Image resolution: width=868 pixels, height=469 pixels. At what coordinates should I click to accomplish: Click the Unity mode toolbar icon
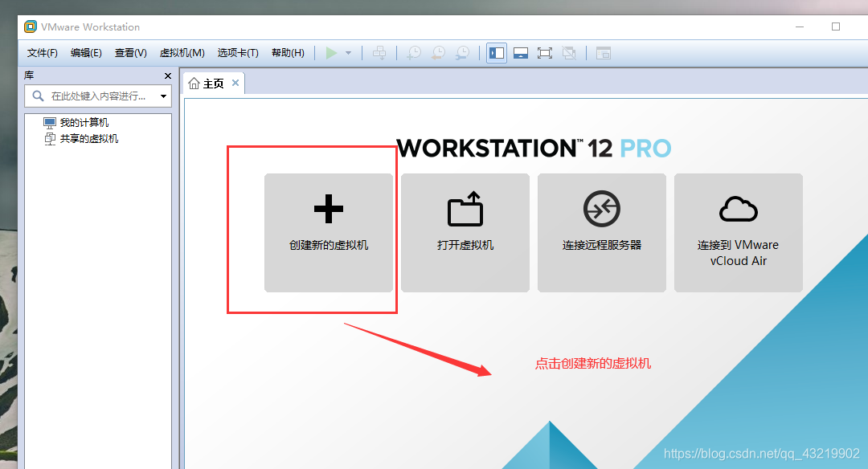(x=569, y=53)
